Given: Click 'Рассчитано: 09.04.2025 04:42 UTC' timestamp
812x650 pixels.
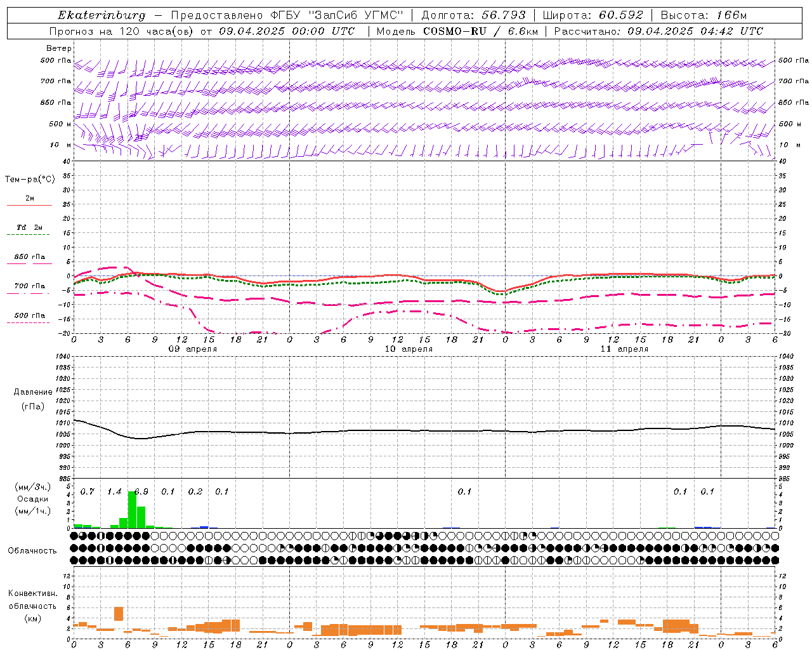Looking at the screenshot, I should tap(658, 31).
